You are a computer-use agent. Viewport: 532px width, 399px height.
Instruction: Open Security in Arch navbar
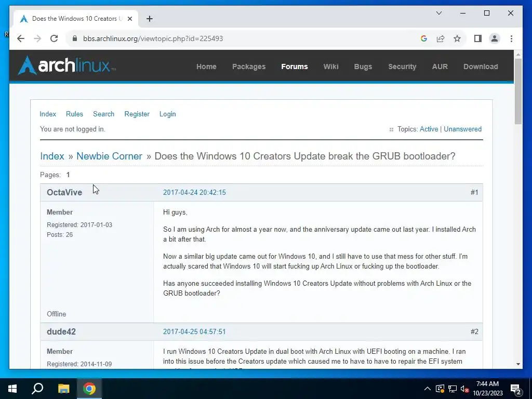(402, 66)
